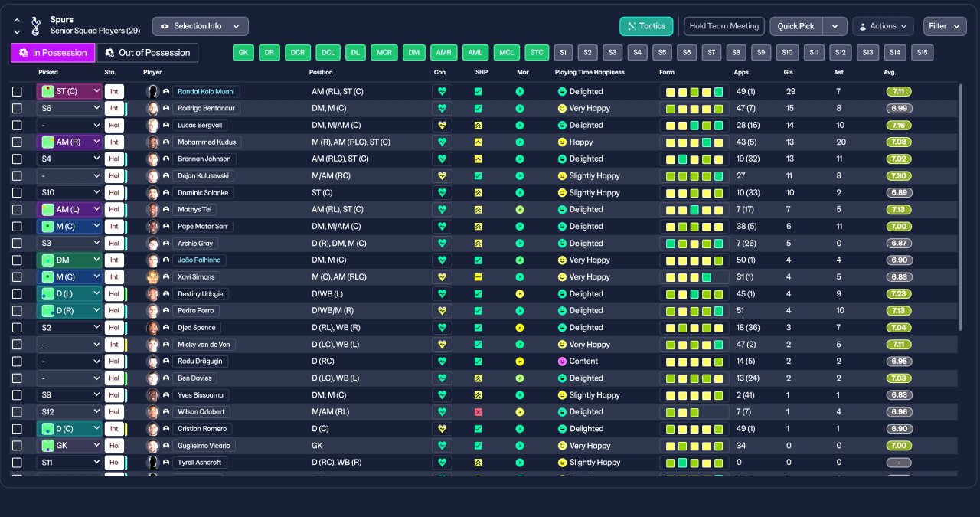Check the box for Radu Drăgușin
The width and height of the screenshot is (980, 517).
tap(17, 362)
